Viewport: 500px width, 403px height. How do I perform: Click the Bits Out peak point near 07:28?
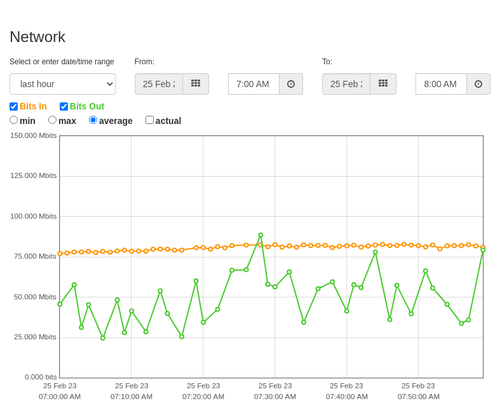[261, 235]
